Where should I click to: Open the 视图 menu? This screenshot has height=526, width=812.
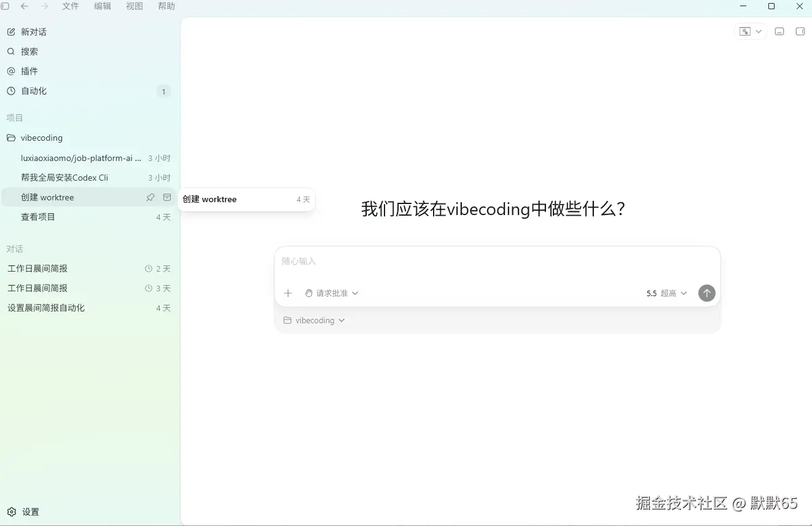(x=135, y=6)
